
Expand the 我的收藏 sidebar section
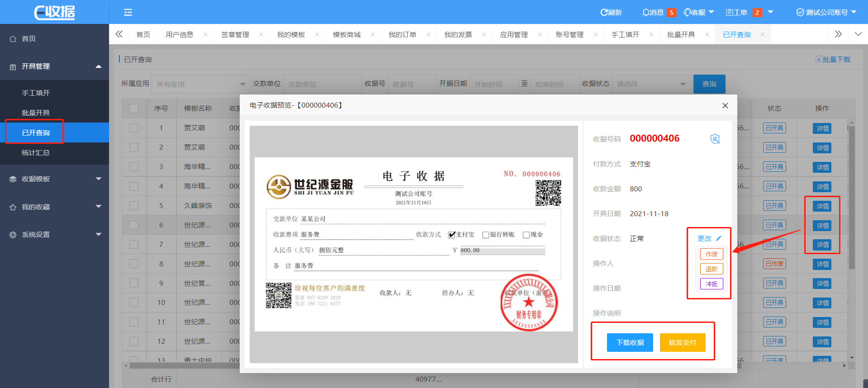click(x=99, y=207)
